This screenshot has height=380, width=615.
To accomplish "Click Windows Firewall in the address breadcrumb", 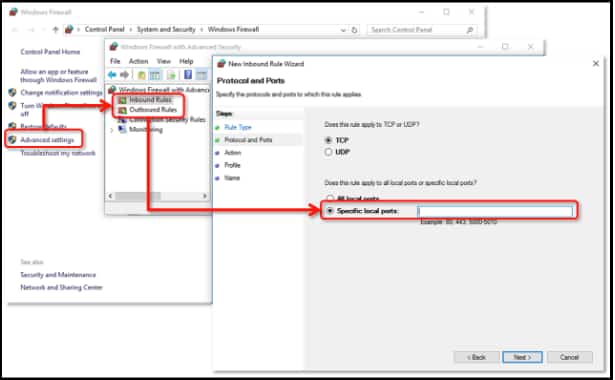I will [233, 29].
